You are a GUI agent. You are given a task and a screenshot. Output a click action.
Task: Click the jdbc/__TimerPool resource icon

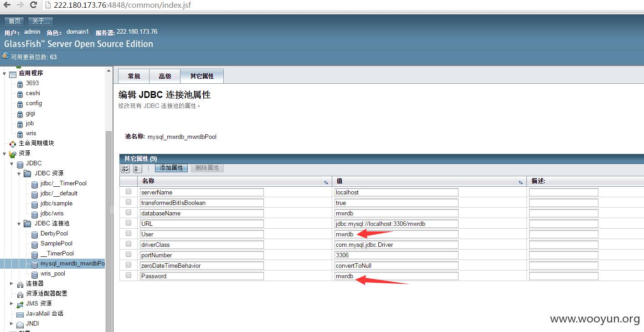[x=35, y=184]
